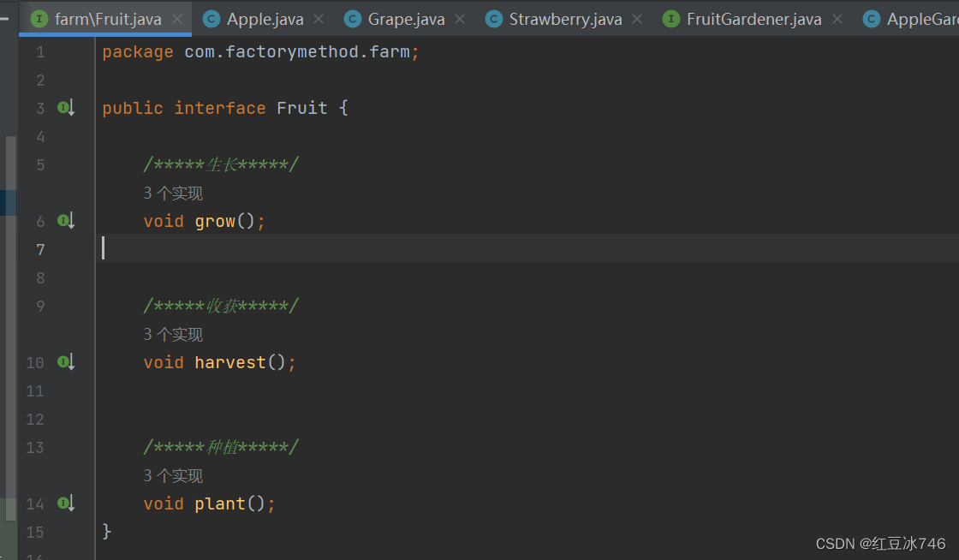The image size is (959, 560).
Task: Open '3 个实现' hint above grow()
Action: coord(173,194)
